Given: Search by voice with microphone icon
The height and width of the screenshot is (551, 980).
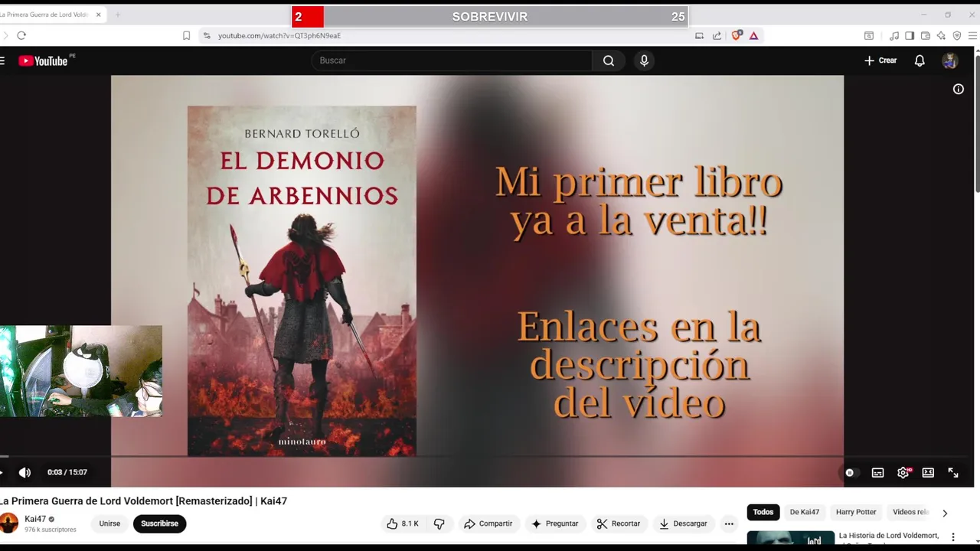Looking at the screenshot, I should pos(644,60).
